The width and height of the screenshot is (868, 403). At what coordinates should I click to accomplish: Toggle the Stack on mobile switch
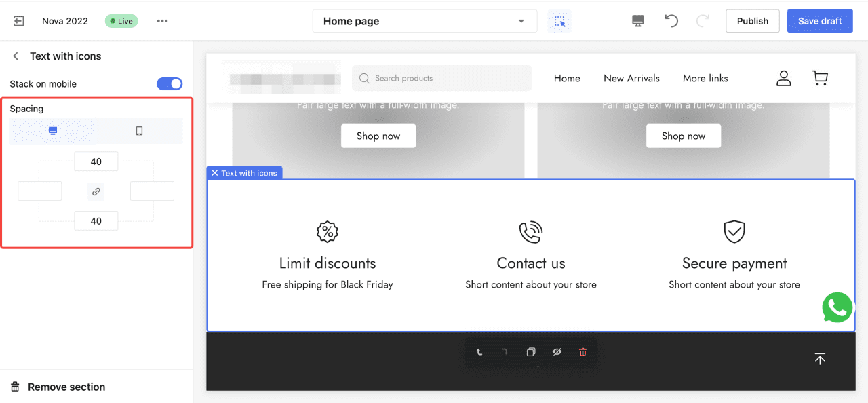point(170,83)
